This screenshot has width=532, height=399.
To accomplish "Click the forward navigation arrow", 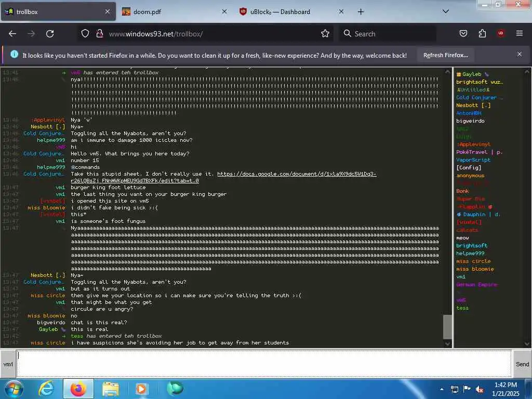I will pyautogui.click(x=31, y=34).
